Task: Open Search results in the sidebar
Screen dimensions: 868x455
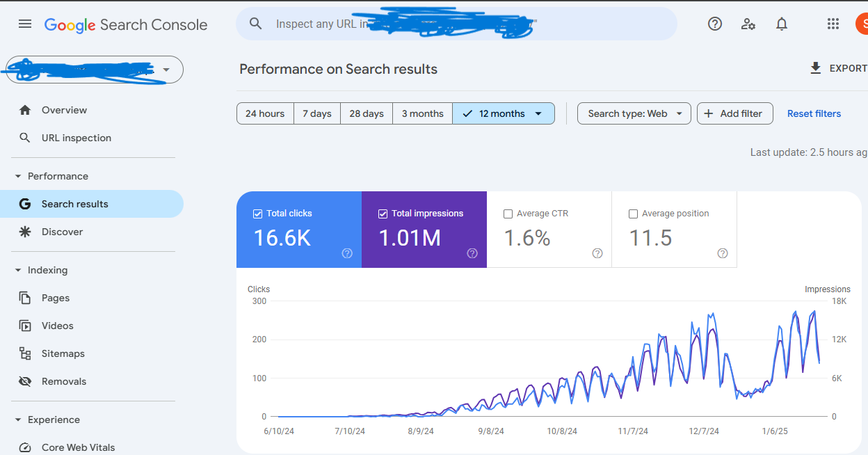Action: (92, 204)
